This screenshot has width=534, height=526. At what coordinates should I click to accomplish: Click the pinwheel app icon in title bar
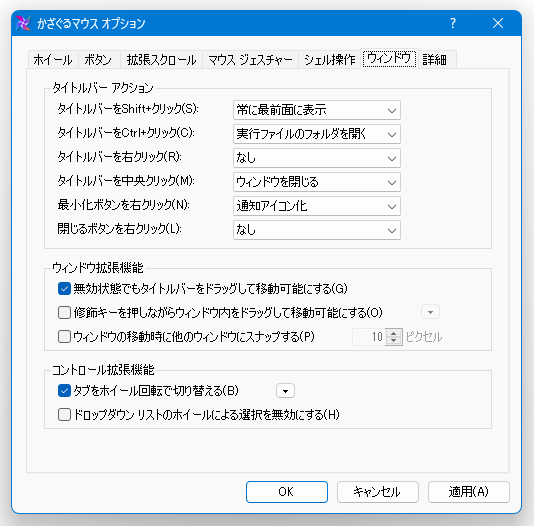pos(23,23)
